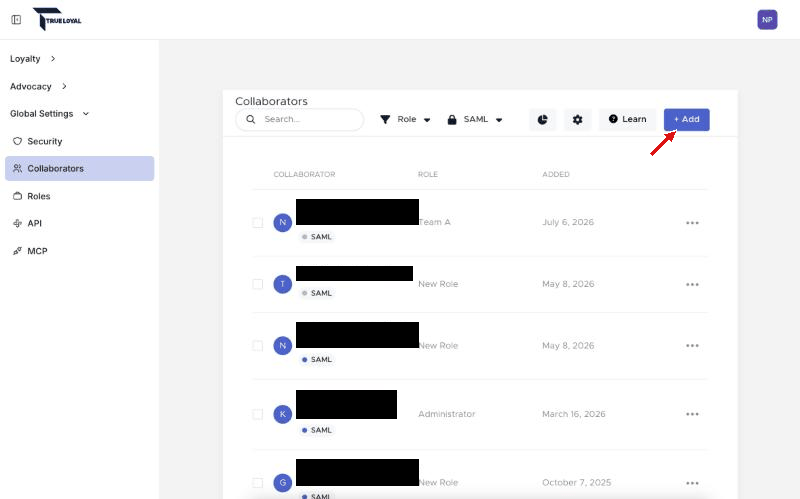800x499 pixels.
Task: Click the T avatar circle
Action: point(283,284)
